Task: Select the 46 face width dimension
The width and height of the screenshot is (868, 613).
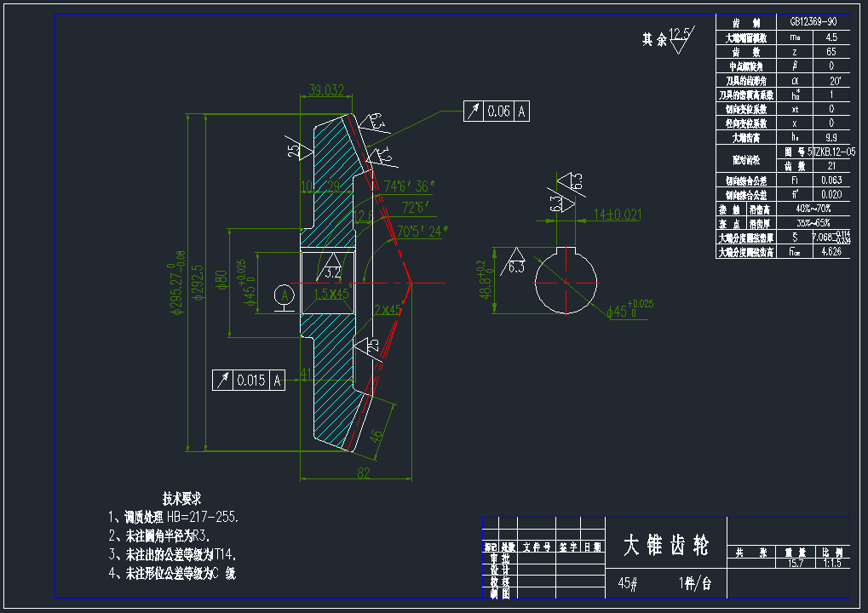Action: [376, 436]
